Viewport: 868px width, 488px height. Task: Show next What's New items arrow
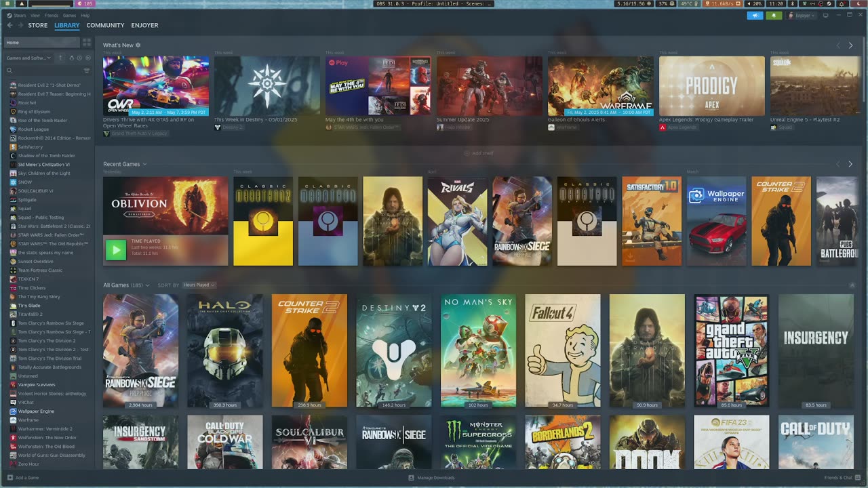850,45
